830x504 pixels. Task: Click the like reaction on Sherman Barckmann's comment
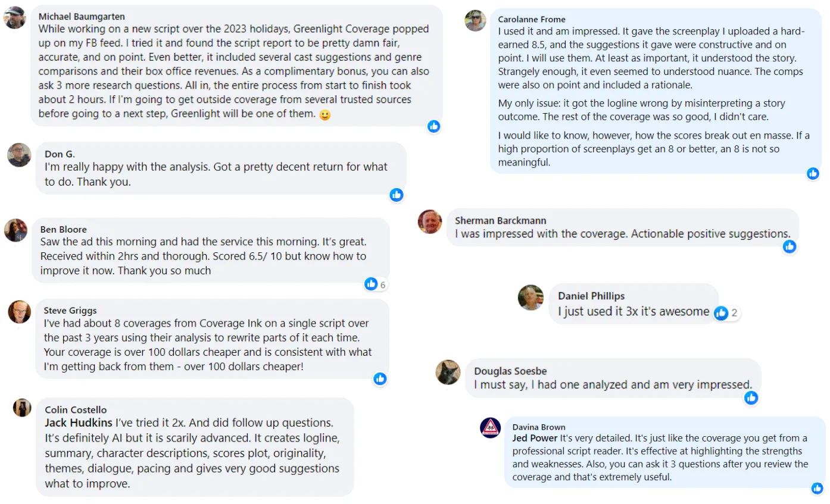click(790, 246)
